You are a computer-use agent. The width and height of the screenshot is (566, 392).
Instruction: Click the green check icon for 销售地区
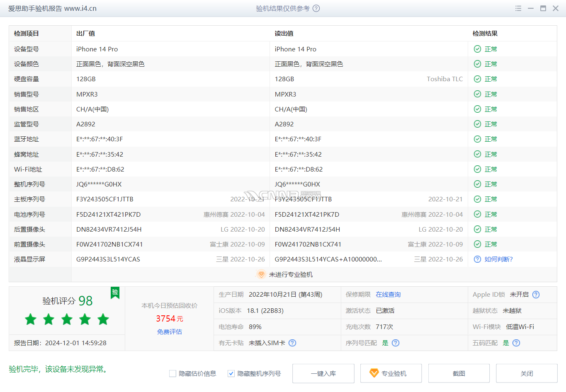click(477, 109)
